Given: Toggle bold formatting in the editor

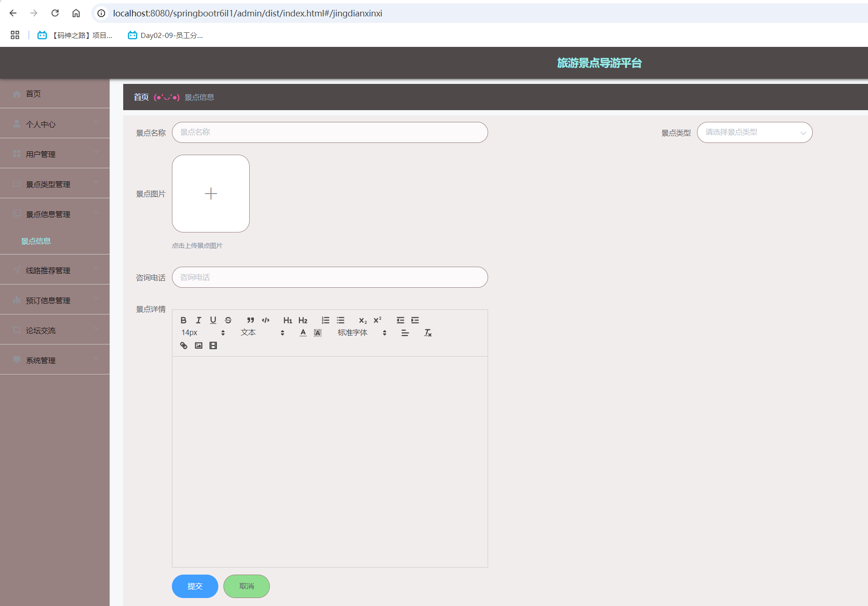Looking at the screenshot, I should pyautogui.click(x=184, y=320).
